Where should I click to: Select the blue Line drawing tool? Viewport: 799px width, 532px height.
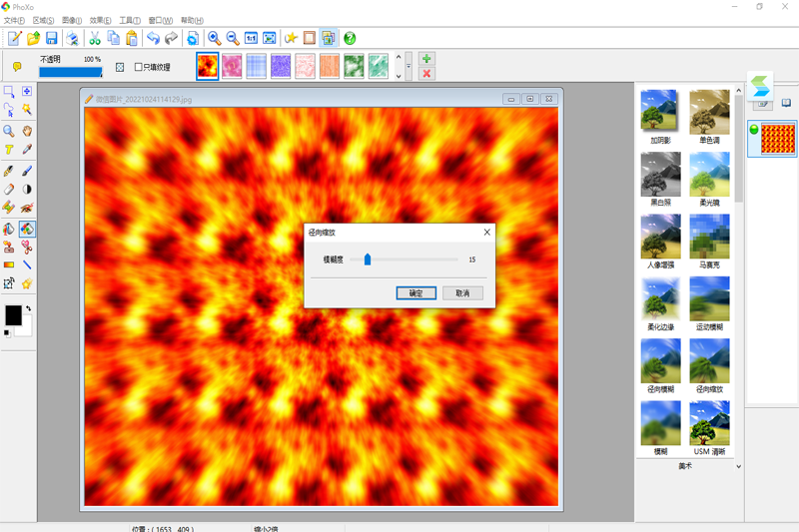pos(27,265)
